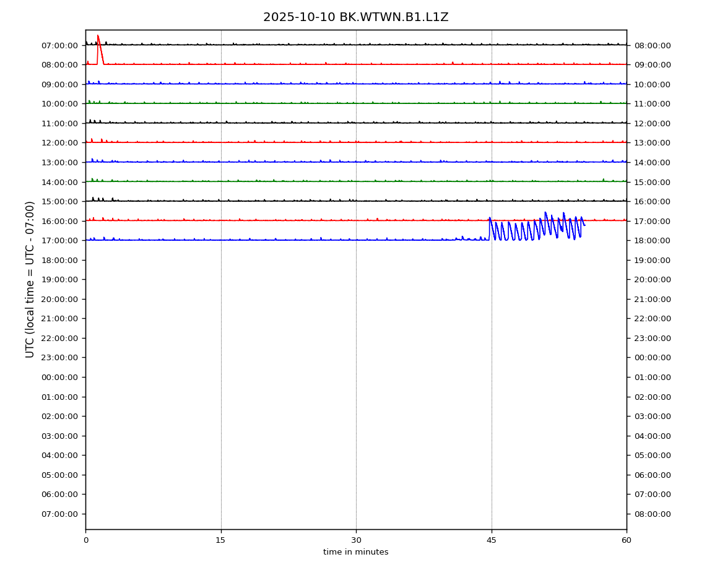The image size is (712, 588).
Task: Click the "15" x-axis tick label
Action: point(220,540)
